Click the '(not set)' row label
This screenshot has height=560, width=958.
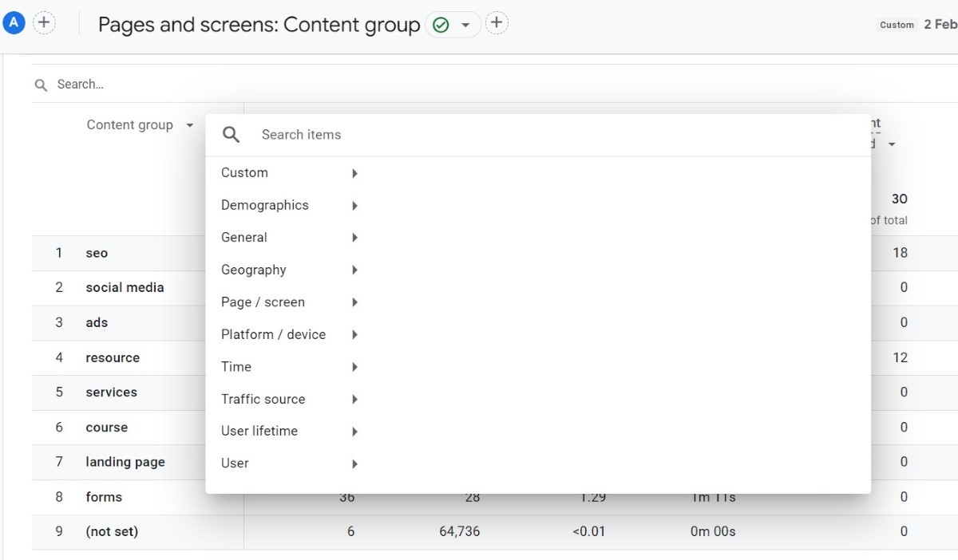coord(112,531)
